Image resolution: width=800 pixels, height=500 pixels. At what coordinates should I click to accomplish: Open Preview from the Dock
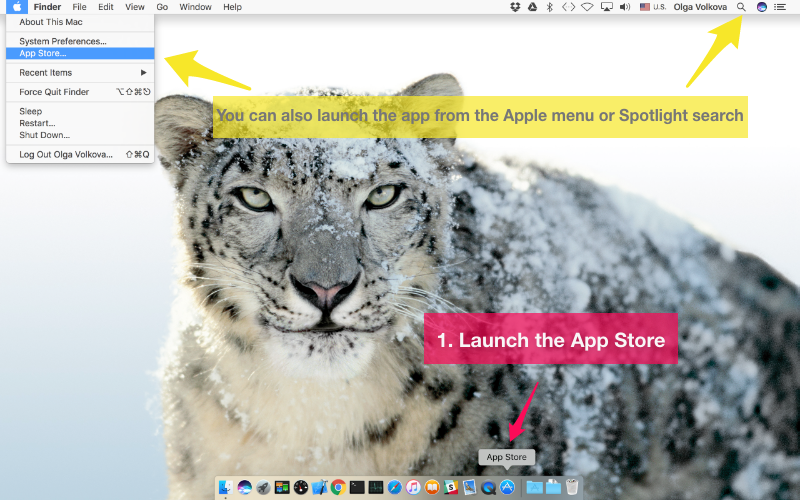[469, 487]
